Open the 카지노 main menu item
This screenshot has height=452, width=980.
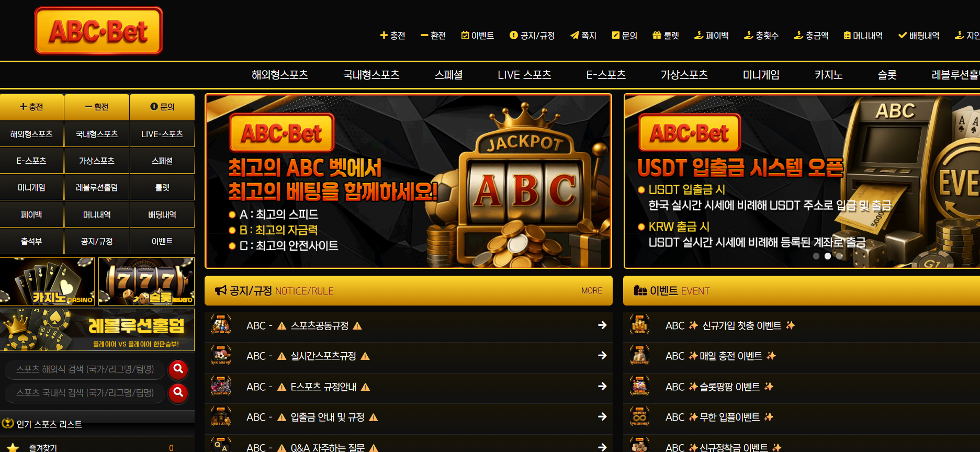(828, 75)
